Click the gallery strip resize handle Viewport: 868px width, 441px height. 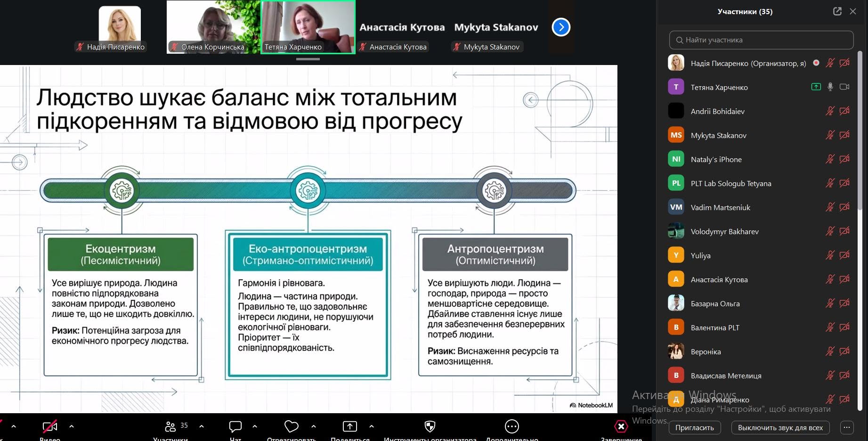click(308, 59)
